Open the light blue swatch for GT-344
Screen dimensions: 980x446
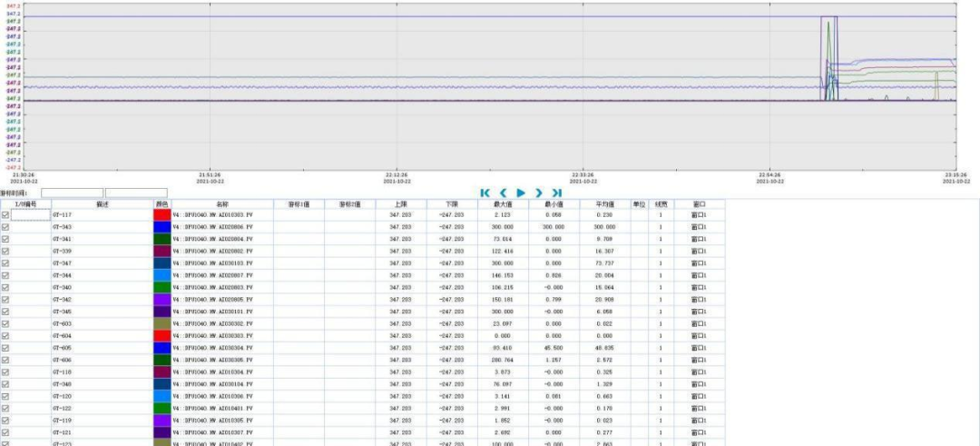pos(162,275)
